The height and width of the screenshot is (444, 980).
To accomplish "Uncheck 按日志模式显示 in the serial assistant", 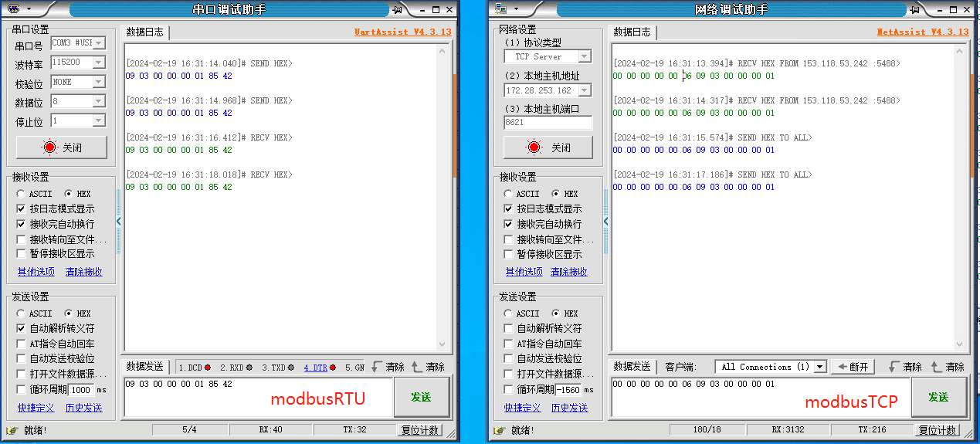I will pos(22,208).
